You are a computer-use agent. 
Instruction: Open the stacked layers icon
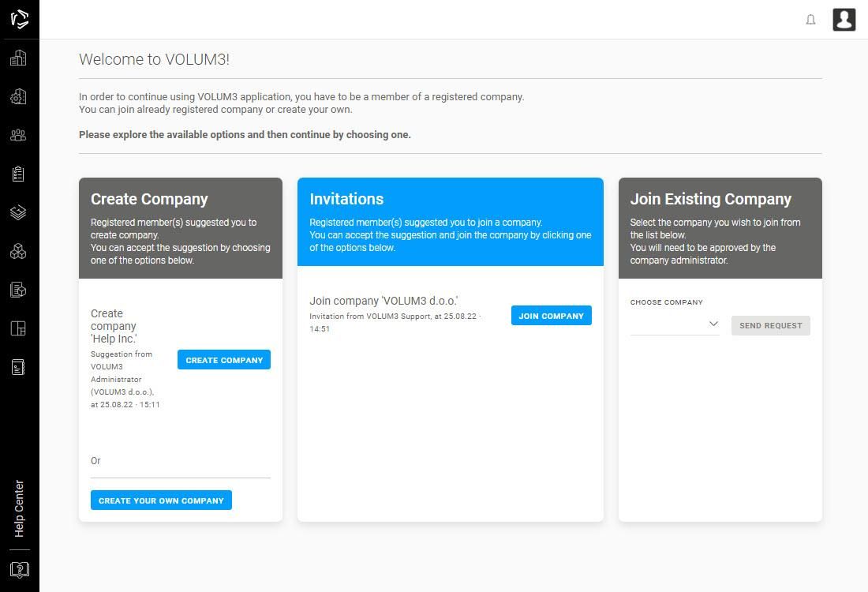(x=18, y=212)
